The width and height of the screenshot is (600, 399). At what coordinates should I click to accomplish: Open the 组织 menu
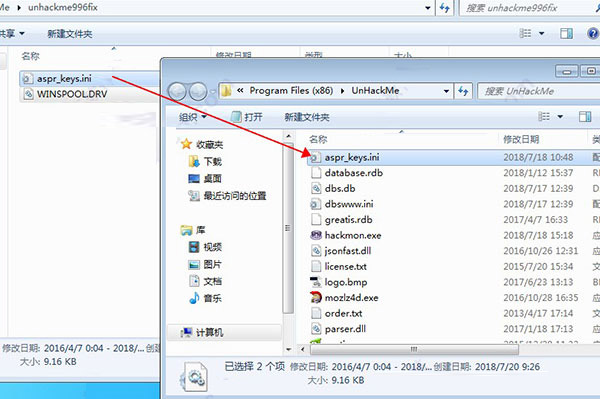pyautogui.click(x=192, y=117)
